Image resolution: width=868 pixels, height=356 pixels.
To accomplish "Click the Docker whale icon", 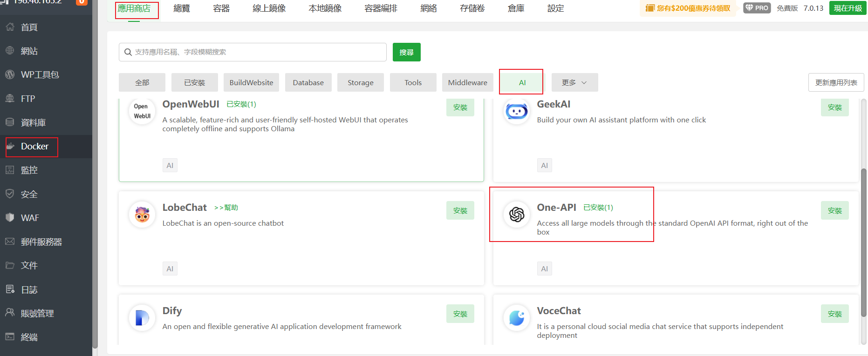I will pyautogui.click(x=10, y=146).
